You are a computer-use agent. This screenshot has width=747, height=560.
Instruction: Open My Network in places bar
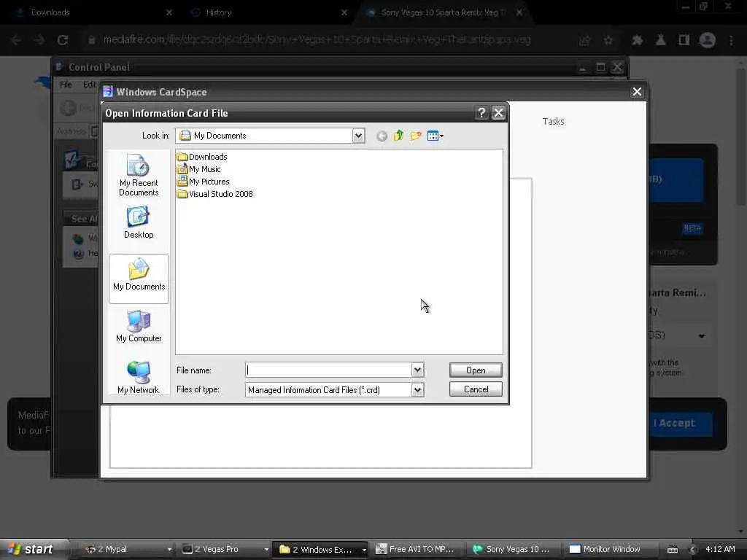139,378
